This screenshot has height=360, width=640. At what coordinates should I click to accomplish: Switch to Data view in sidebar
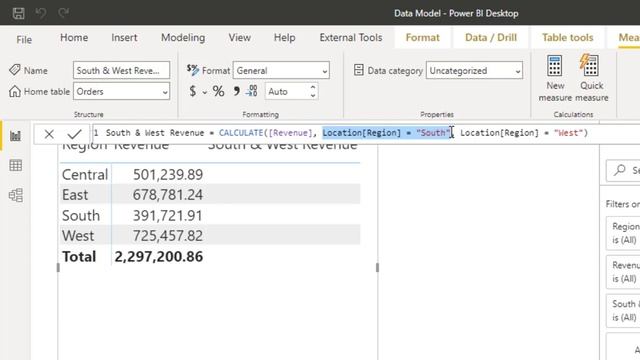pyautogui.click(x=16, y=165)
